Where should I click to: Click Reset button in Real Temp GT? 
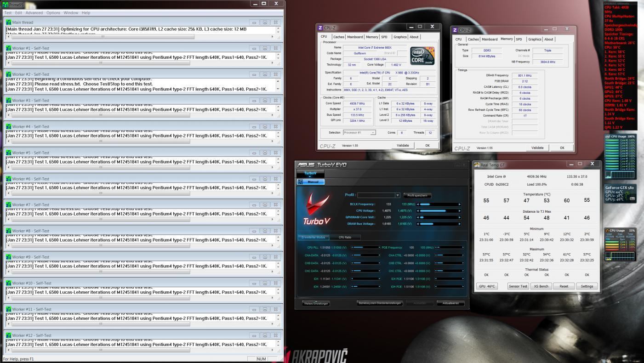pyautogui.click(x=564, y=286)
